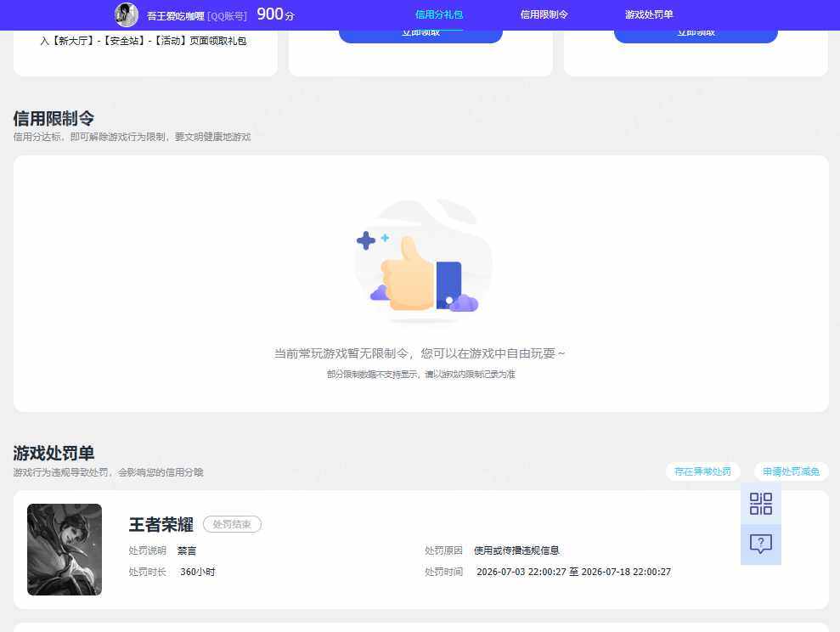This screenshot has height=632, width=840.
Task: Click 申请处罚减免 link
Action: click(792, 471)
